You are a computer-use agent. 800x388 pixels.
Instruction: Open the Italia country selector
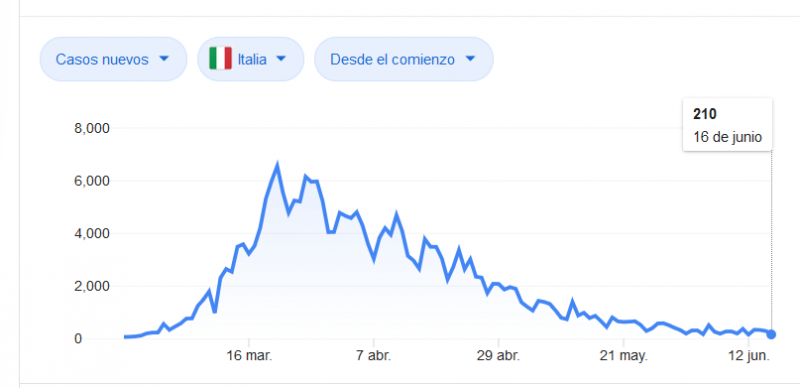pos(251,59)
